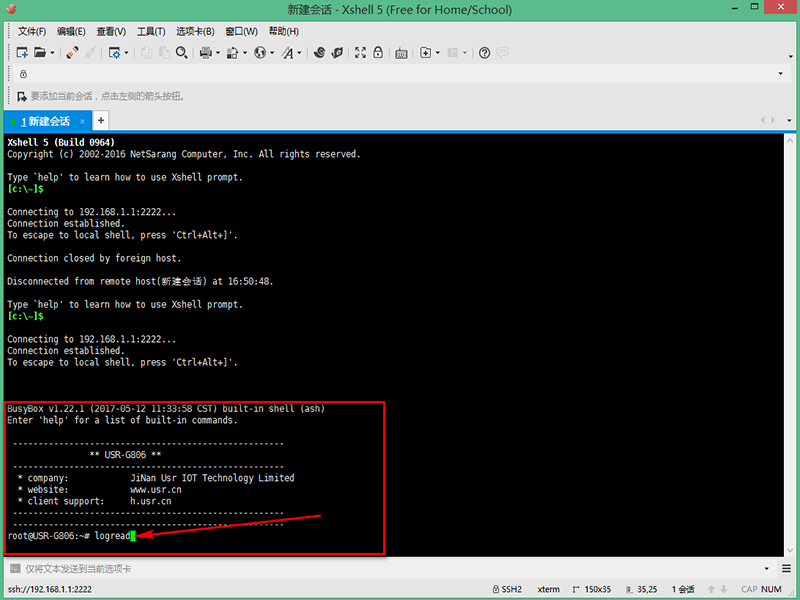Open the address bar dropdown arrow
Screen dimensions: 800x600
click(x=780, y=74)
